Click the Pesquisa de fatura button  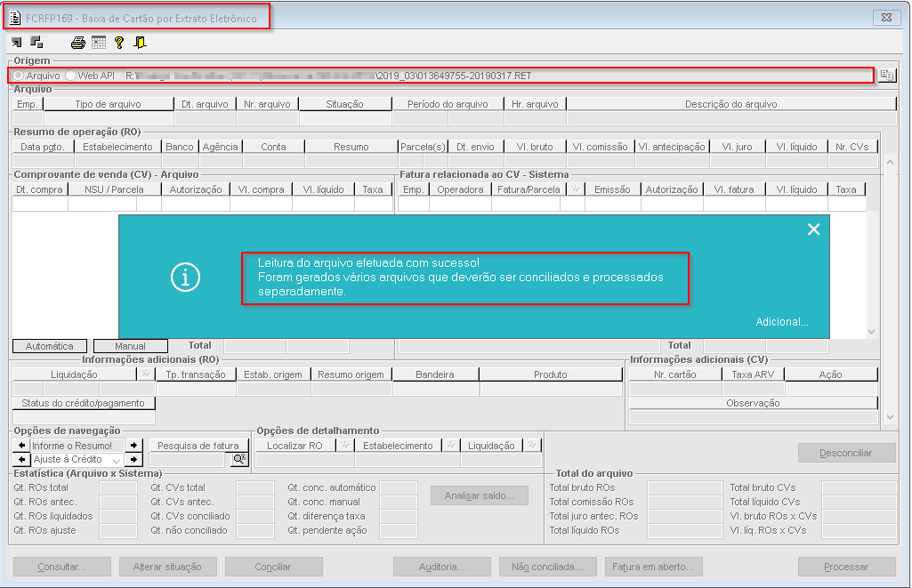(198, 446)
